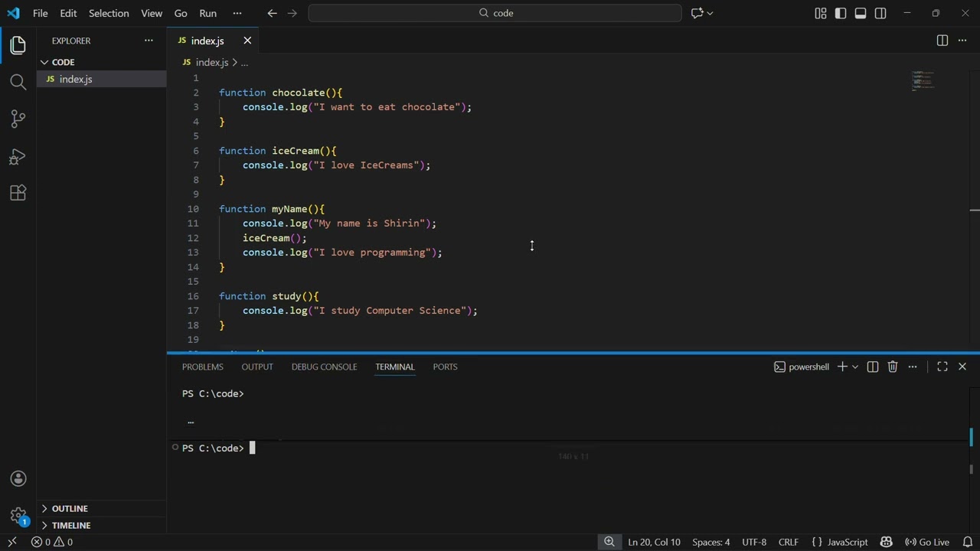Screen dimensions: 980x551
Task: Open the Copilot status bar icon
Action: click(887, 542)
